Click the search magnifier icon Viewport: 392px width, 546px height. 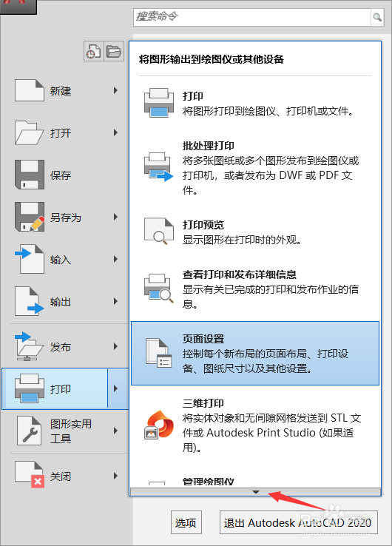pos(377,17)
